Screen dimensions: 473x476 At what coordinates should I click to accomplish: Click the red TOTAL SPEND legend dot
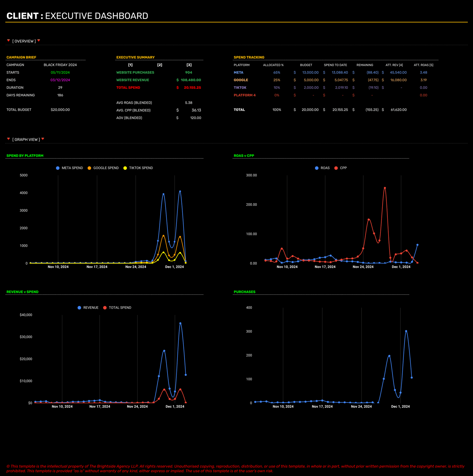105,307
